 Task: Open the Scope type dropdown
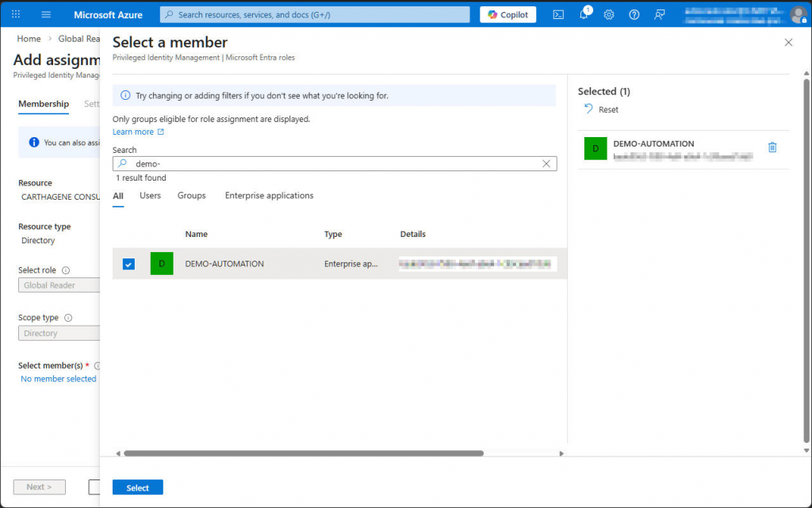pyautogui.click(x=59, y=332)
